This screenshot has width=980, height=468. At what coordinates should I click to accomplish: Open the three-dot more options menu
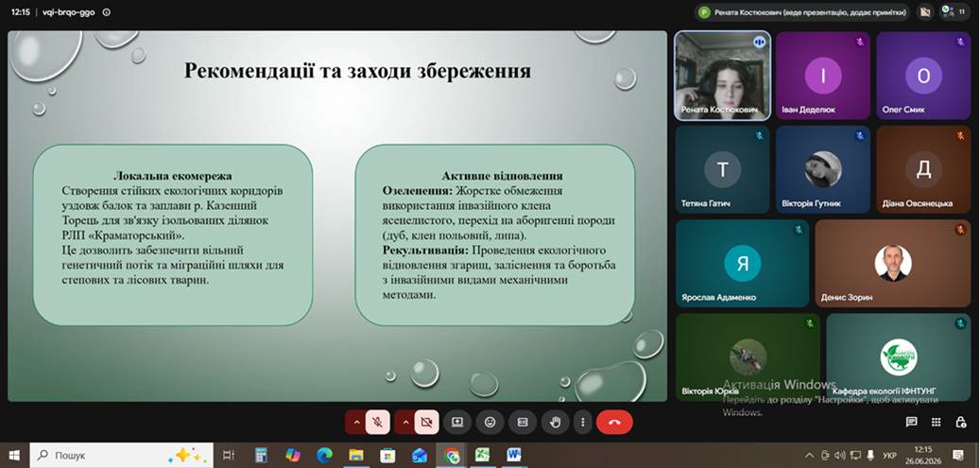pyautogui.click(x=582, y=423)
